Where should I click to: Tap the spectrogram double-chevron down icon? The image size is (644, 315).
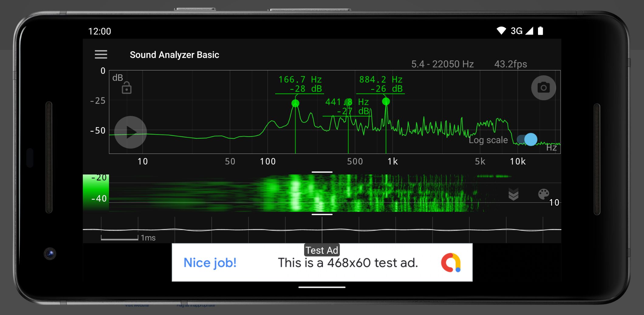513,194
